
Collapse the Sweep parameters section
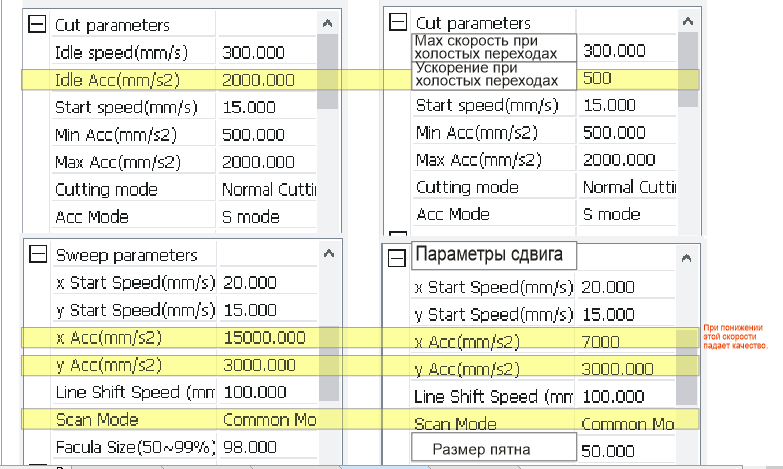pyautogui.click(x=39, y=255)
